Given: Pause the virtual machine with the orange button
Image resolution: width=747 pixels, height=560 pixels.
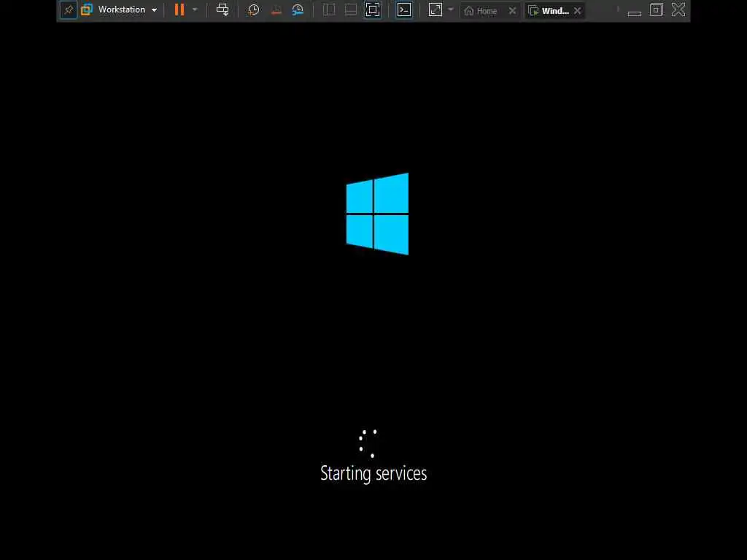Looking at the screenshot, I should (x=179, y=9).
